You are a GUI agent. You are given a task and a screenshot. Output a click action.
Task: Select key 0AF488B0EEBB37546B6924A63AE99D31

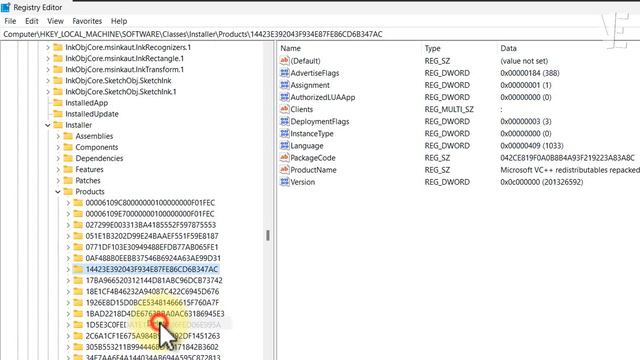[x=153, y=258]
